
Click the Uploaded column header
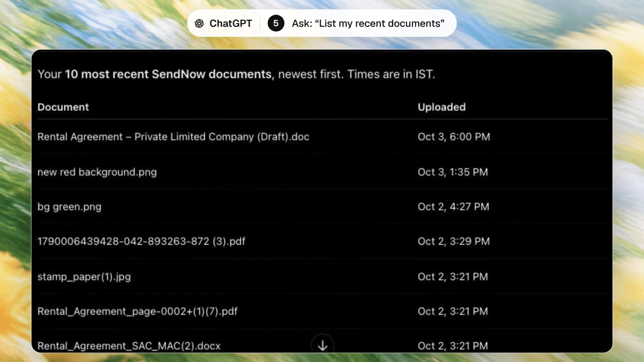(442, 107)
